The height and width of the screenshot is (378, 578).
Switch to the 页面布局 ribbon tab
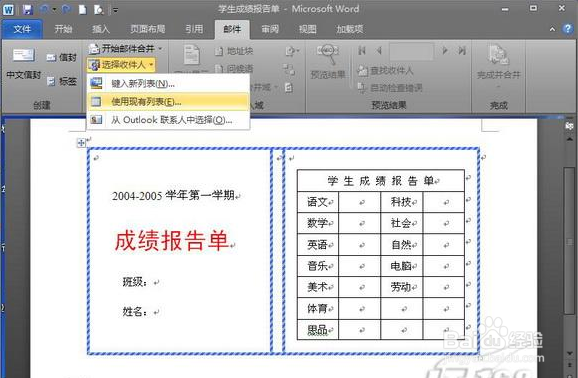coord(147,29)
